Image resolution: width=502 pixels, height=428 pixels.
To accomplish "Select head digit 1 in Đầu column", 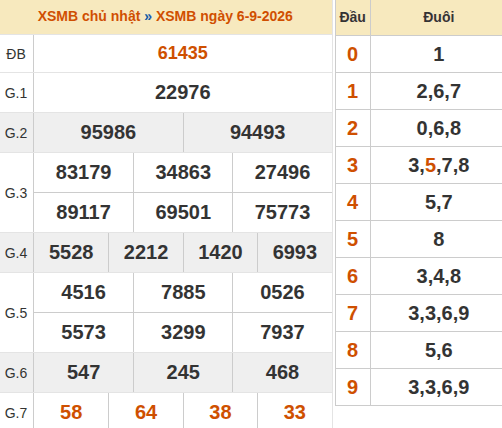I will point(352,91).
